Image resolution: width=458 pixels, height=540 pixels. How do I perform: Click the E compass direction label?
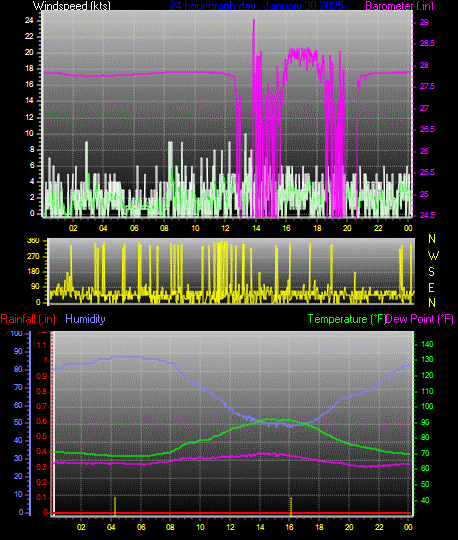(431, 287)
